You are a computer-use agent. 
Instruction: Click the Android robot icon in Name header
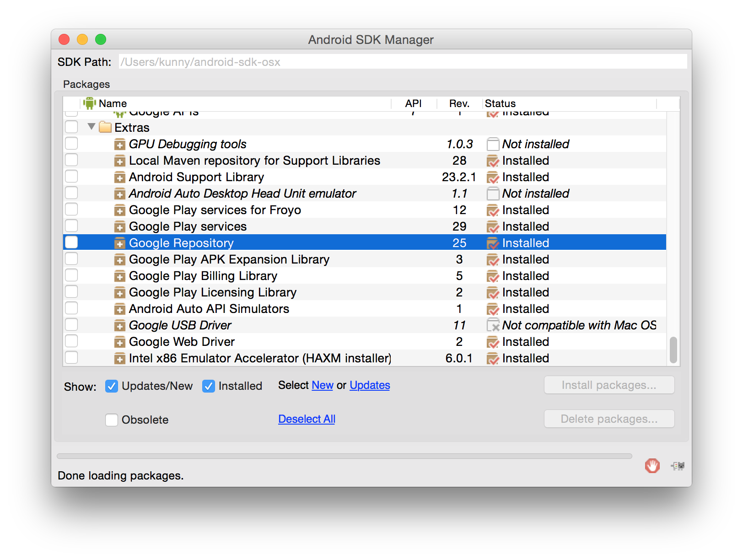(90, 103)
